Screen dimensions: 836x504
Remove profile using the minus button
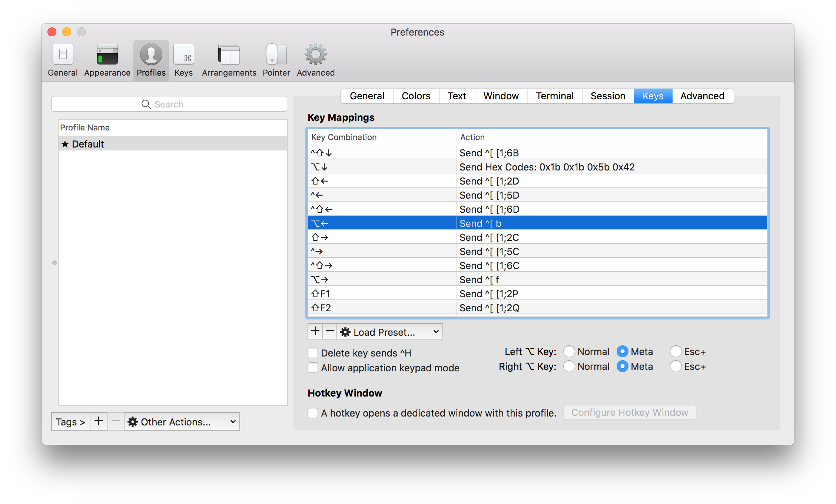coord(116,421)
